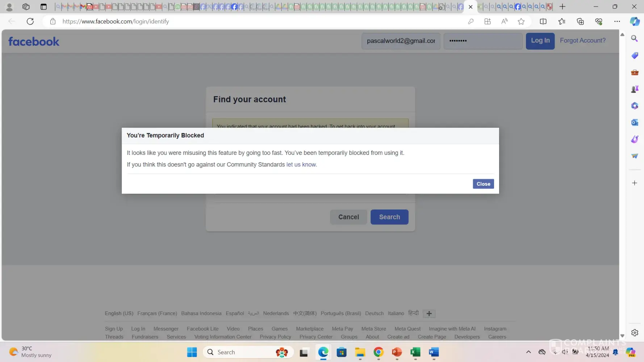Open the Outlook icon in Edge sidebar
The width and height of the screenshot is (644, 362).
coord(635,122)
